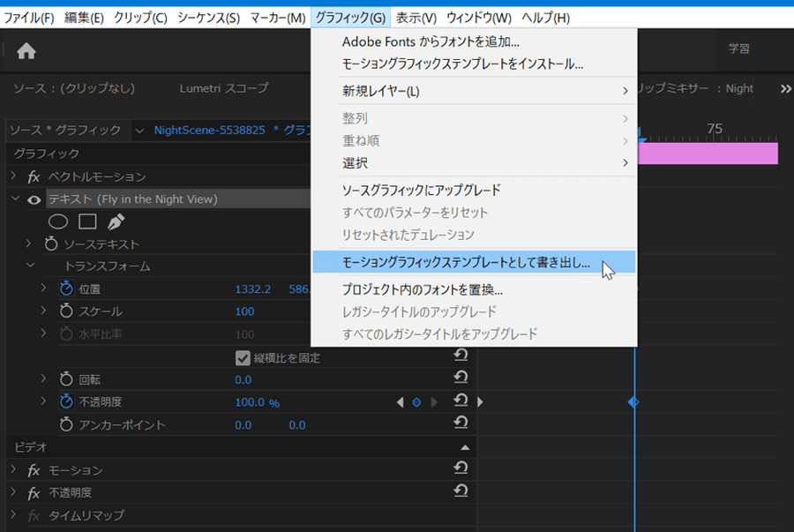Hide the テキスト layer with eye icon
The width and height of the screenshot is (794, 532).
34,199
